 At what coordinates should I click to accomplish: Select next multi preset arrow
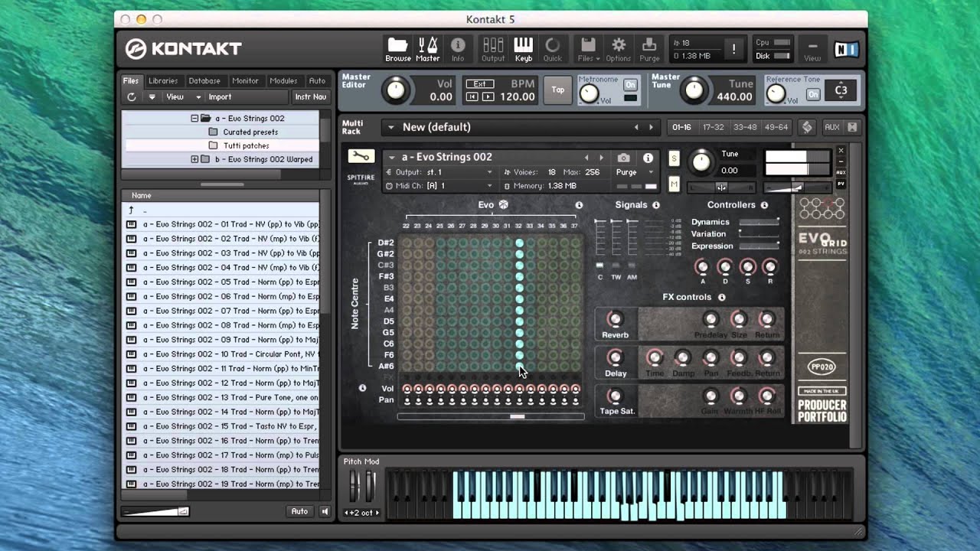(652, 127)
